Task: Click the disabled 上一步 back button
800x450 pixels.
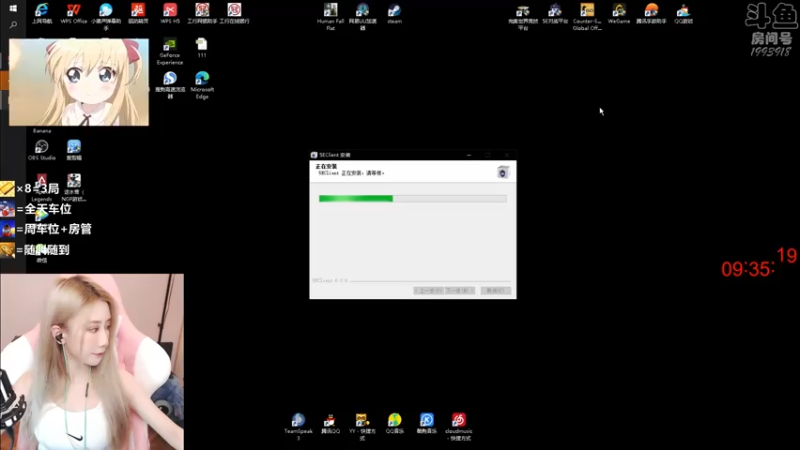Action: tap(428, 290)
